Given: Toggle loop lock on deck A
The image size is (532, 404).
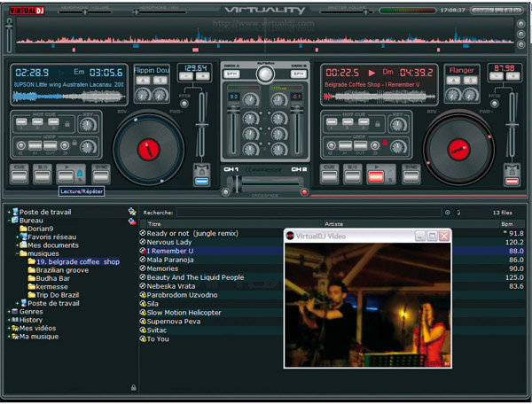Looking at the screenshot, I should [74, 143].
